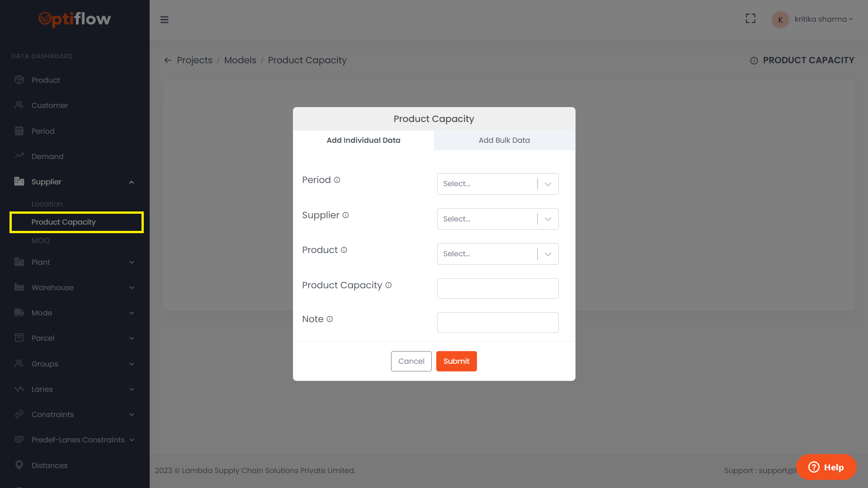Image resolution: width=868 pixels, height=488 pixels.
Task: Click the Product field info icon
Action: 344,250
